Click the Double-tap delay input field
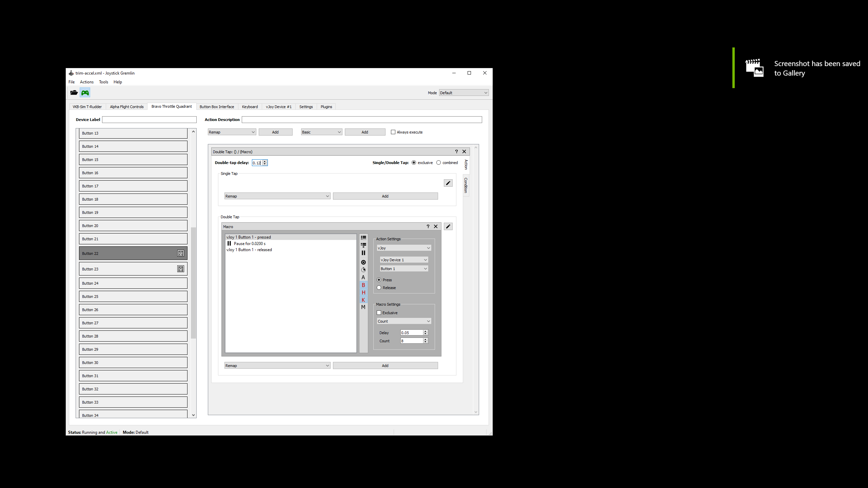 (x=257, y=163)
